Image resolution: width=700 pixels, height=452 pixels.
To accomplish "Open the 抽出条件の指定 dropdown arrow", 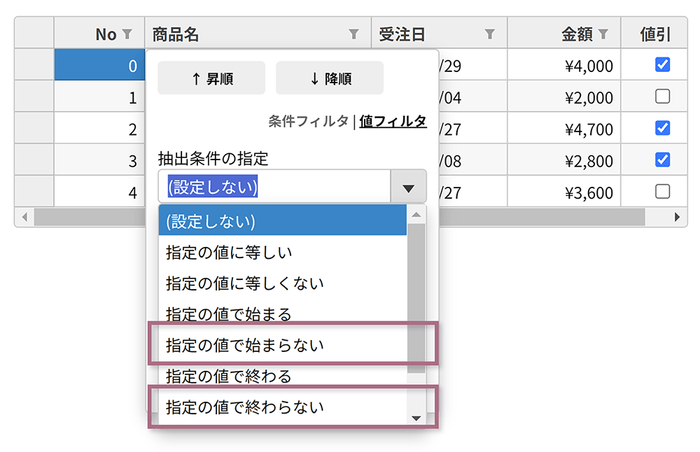I will pyautogui.click(x=408, y=187).
